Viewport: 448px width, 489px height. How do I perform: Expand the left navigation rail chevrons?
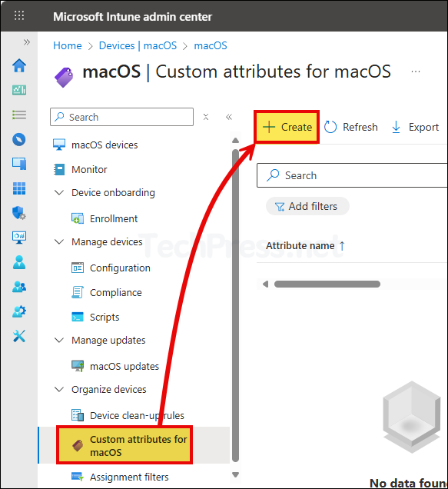click(27, 42)
